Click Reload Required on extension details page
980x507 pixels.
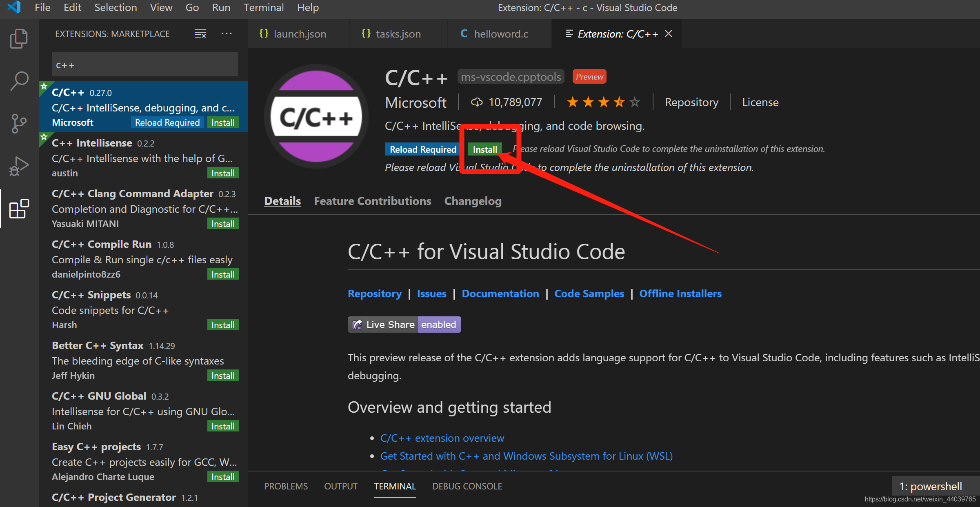pyautogui.click(x=422, y=149)
